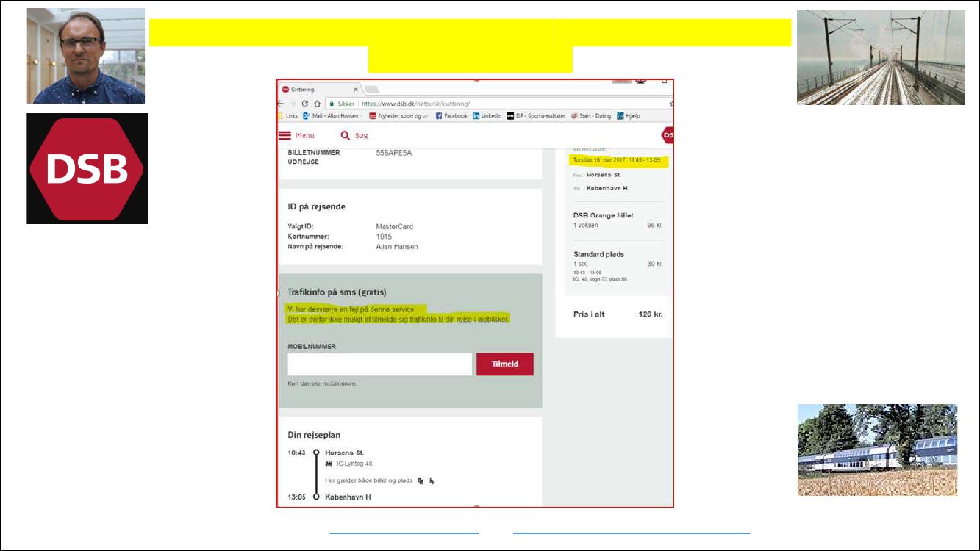Open a new tab next to Kvittering

372,90
